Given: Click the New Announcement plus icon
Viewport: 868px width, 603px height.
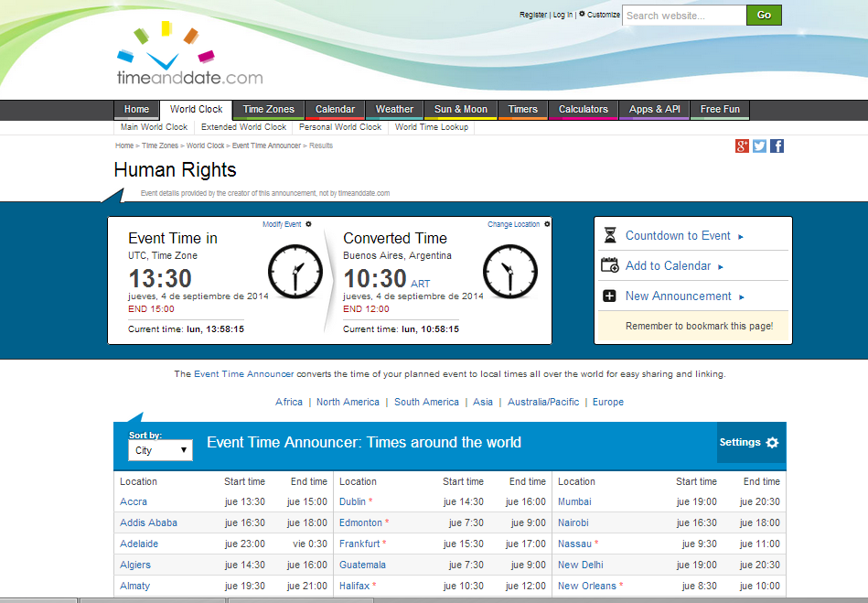Looking at the screenshot, I should (610, 296).
